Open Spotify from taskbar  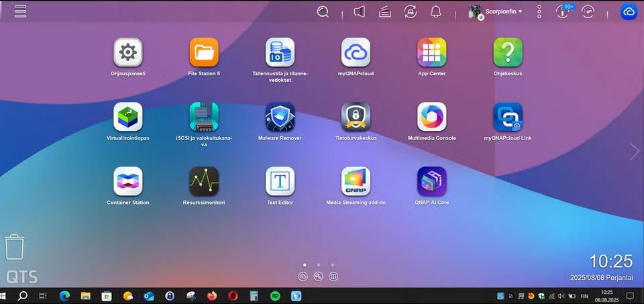coord(275,296)
